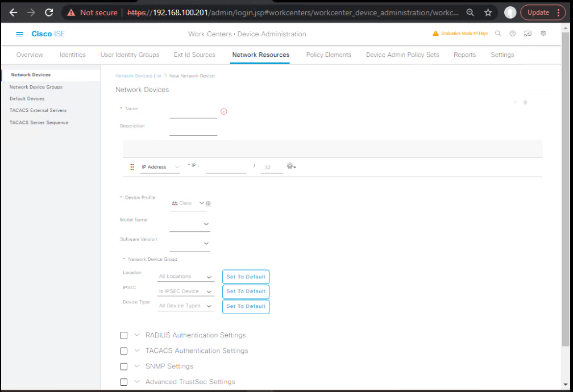Click the IP row drag handle

click(132, 167)
